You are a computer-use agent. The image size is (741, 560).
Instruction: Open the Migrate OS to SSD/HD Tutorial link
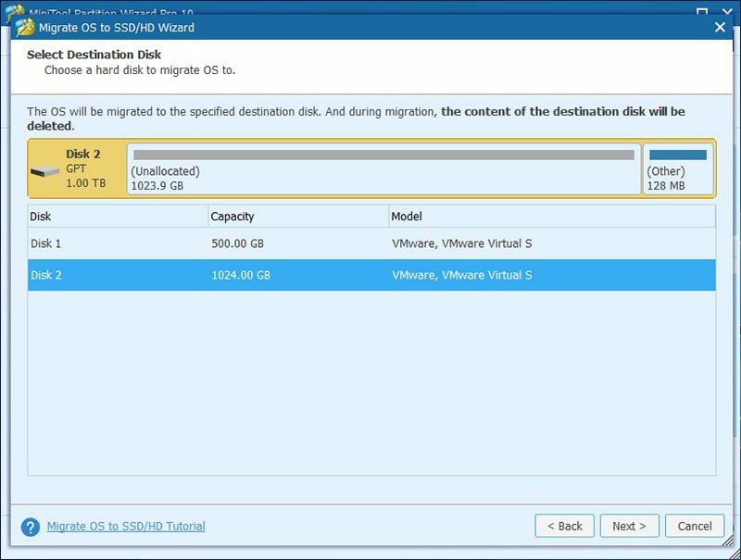(x=126, y=526)
